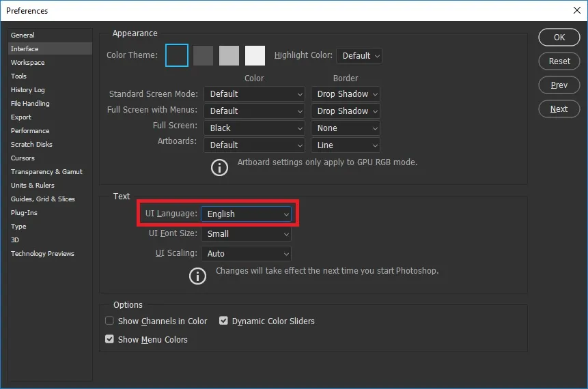This screenshot has width=588, height=389.
Task: Select Technology Previews category
Action: click(x=50, y=254)
